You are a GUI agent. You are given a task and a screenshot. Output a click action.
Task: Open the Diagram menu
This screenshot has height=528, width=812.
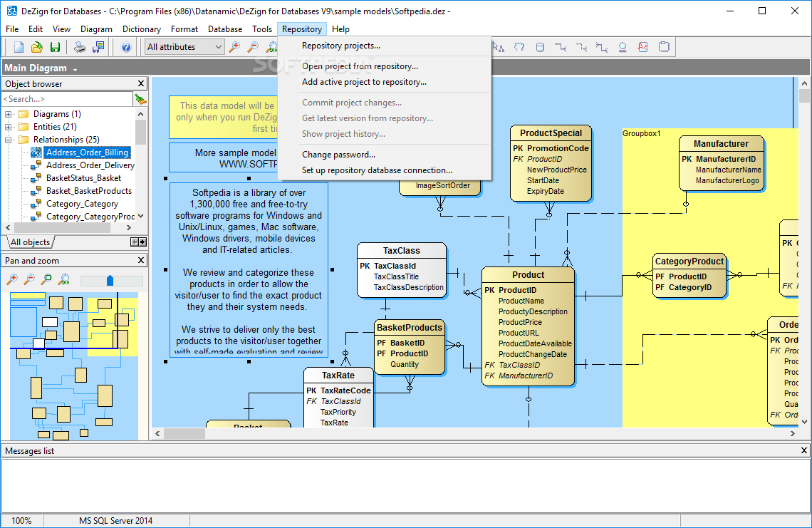click(96, 29)
